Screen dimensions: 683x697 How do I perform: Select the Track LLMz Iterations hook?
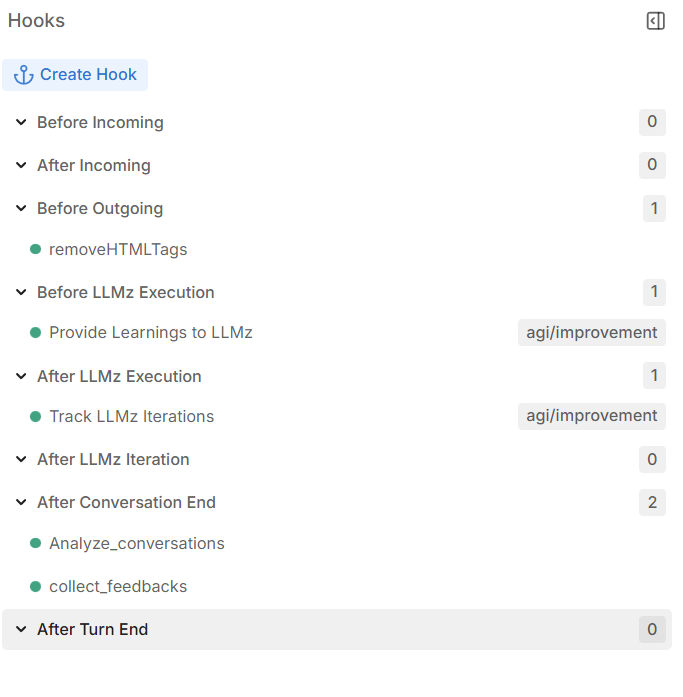(131, 417)
